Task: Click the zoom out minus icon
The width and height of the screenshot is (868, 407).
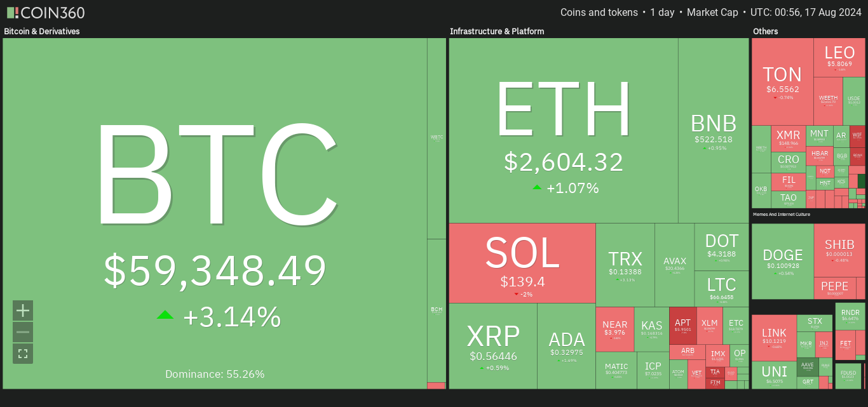Action: pyautogui.click(x=23, y=332)
